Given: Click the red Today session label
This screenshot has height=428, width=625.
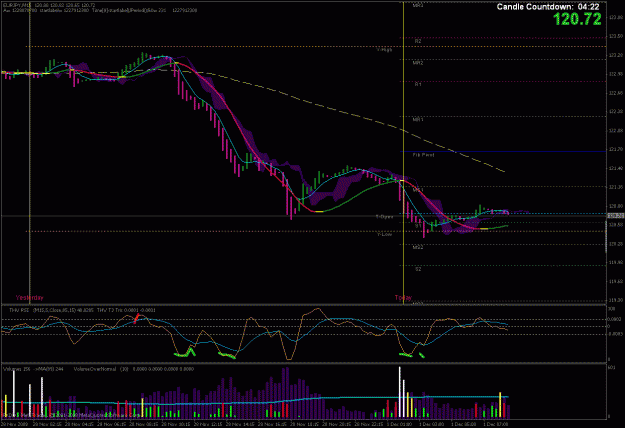Looking at the screenshot, I should (x=403, y=298).
